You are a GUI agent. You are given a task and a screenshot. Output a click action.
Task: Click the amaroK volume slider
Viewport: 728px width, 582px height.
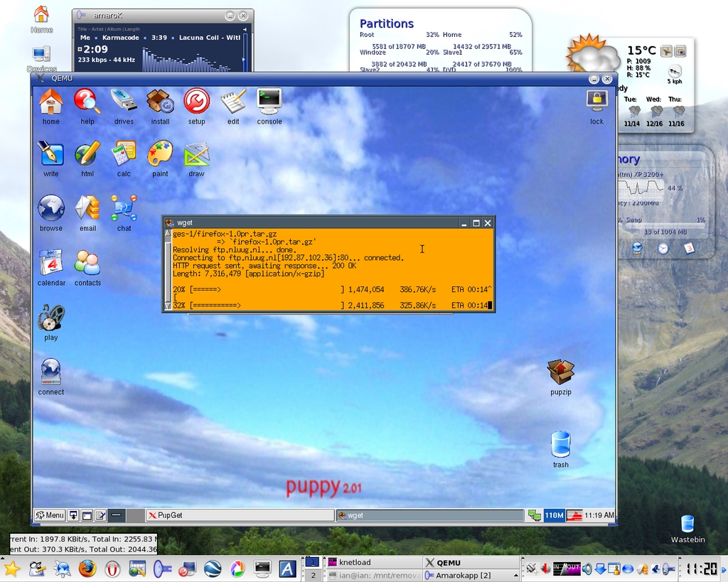(245, 51)
